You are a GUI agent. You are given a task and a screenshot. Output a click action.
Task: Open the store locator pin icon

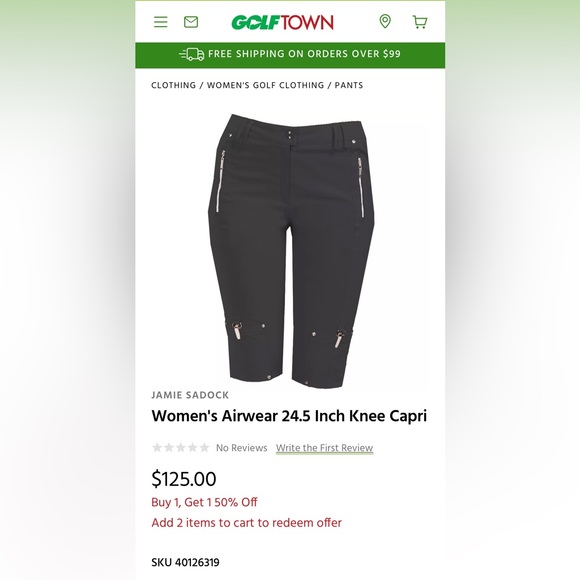coord(385,21)
